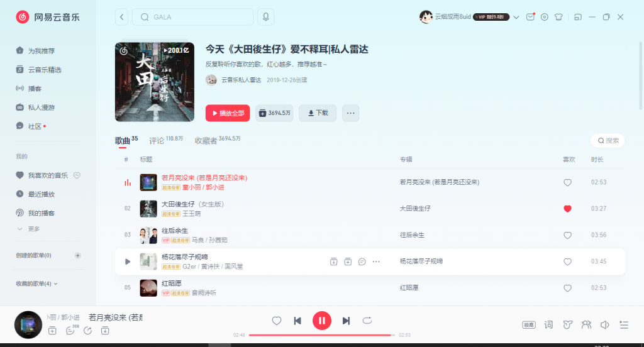Image resolution: width=644 pixels, height=347 pixels.
Task: Open creator 云音乐私人雷达 profile link
Action: (x=241, y=80)
